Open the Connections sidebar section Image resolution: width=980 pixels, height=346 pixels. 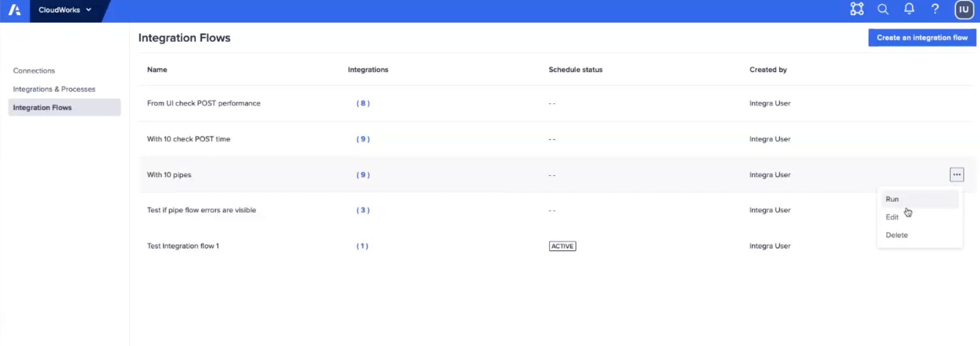pos(34,70)
